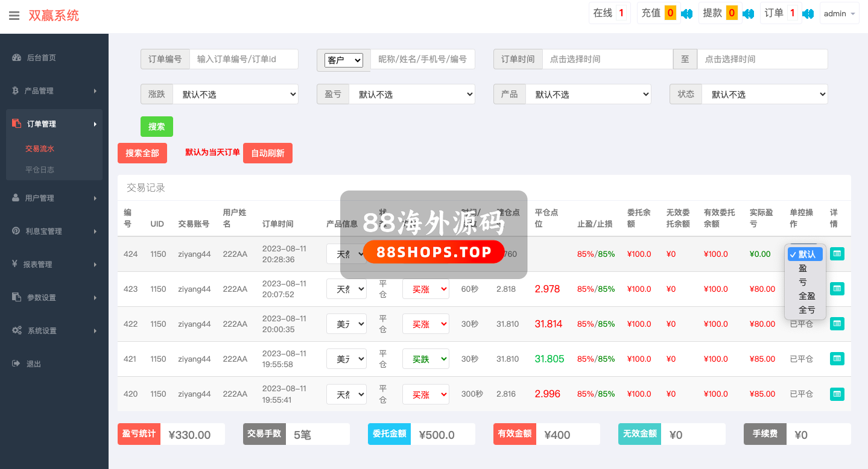Open the 涨跌 filter dropdown
Viewport: 868px width, 469px height.
pos(235,95)
